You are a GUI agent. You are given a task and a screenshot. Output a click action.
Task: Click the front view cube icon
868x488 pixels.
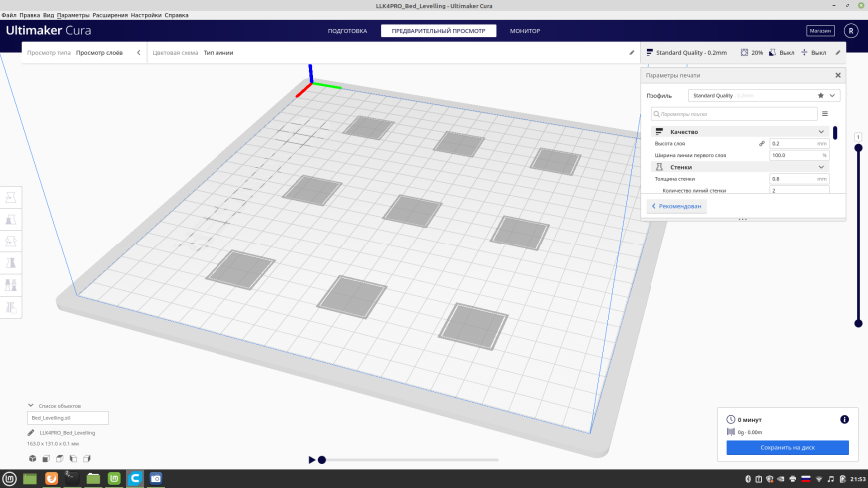pos(46,459)
